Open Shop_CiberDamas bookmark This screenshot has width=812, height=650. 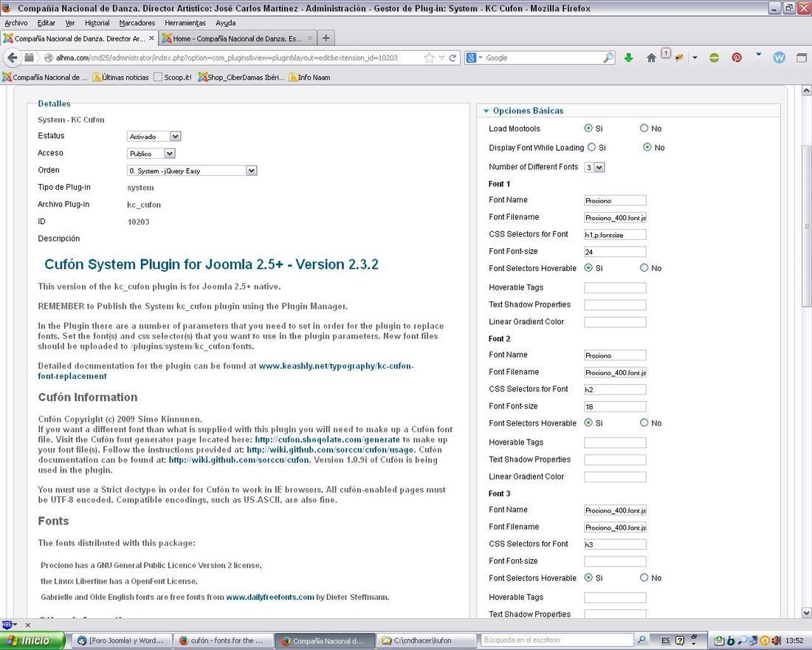tap(241, 78)
